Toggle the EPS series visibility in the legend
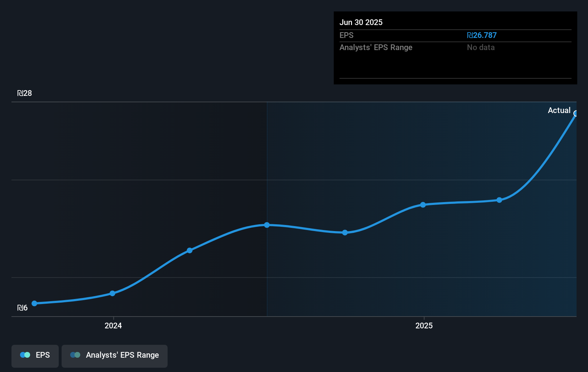Screen dimensions: 588x372 [35, 356]
